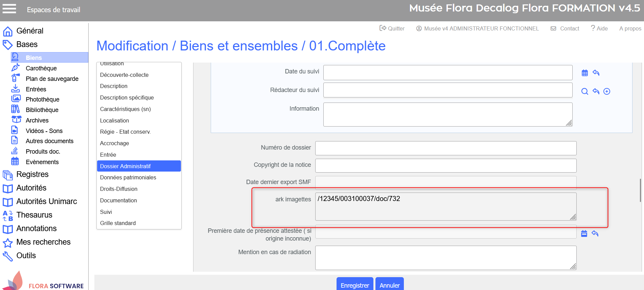Viewport: 644px width, 290px height.
Task: Click the Autres documents icon
Action: point(15,140)
